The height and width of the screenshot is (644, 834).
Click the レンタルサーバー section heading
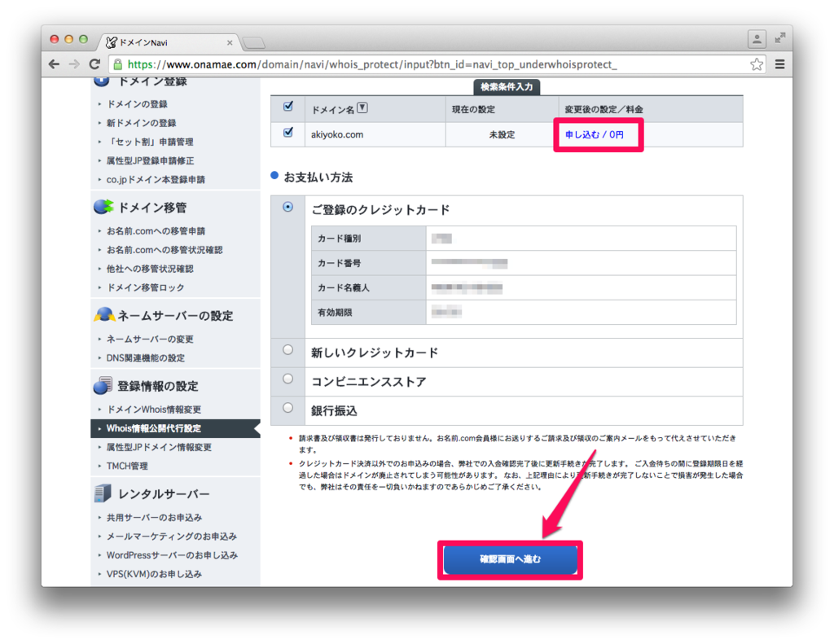(x=164, y=494)
